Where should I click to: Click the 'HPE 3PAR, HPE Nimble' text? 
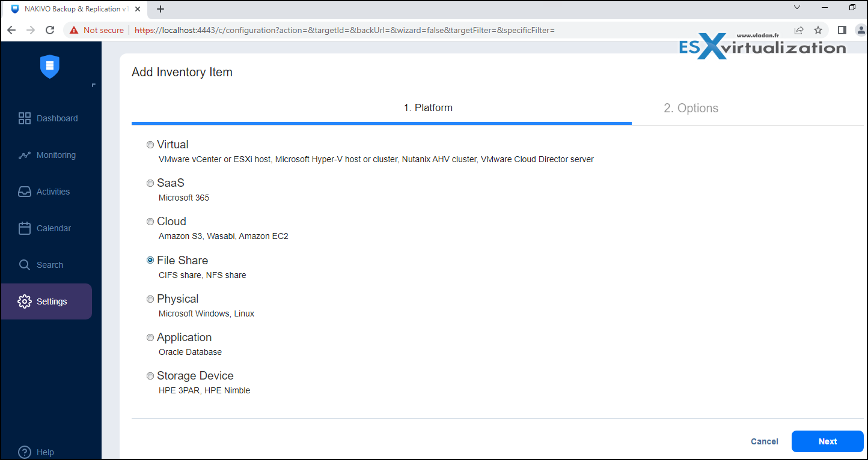204,390
